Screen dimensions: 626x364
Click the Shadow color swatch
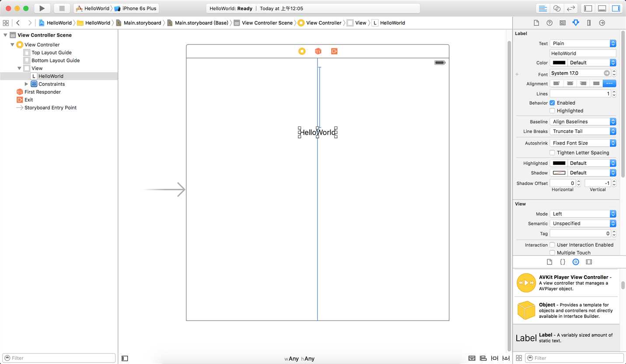tap(559, 173)
